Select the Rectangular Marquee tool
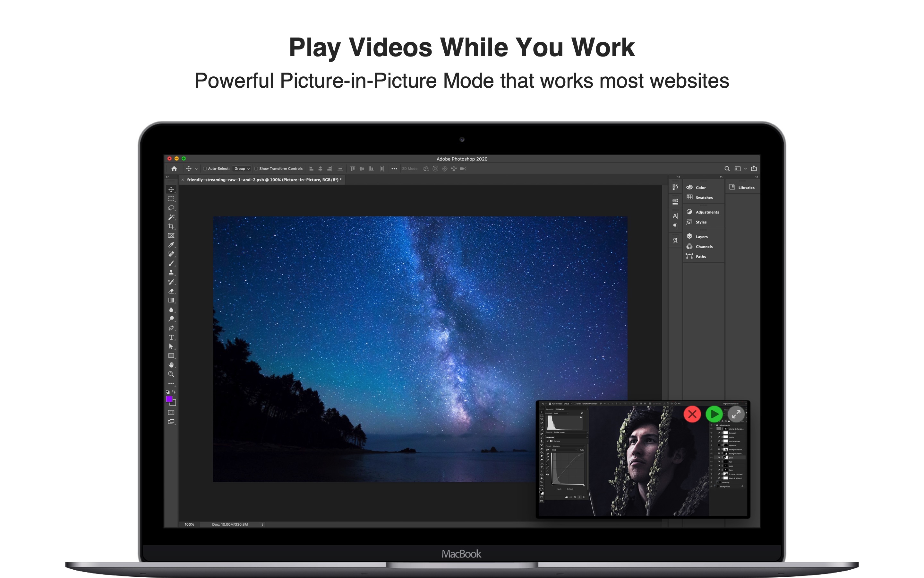 [171, 199]
